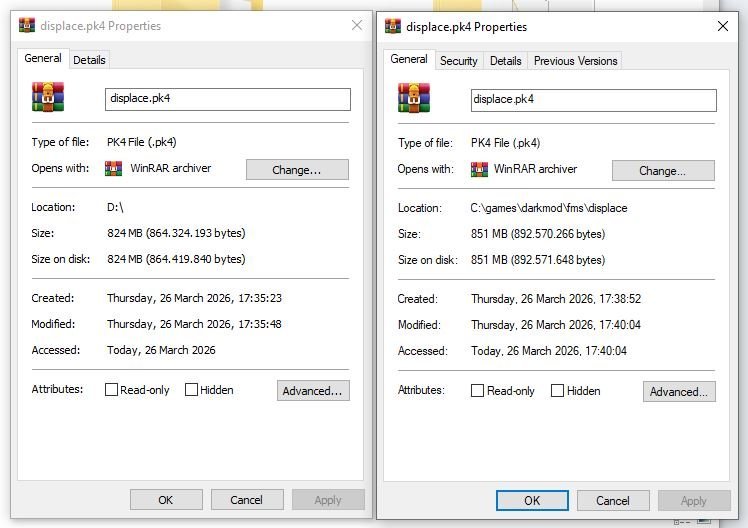Open Advanced... attributes in the 824 MB dialog
Screen dimensions: 748x528
click(x=313, y=391)
